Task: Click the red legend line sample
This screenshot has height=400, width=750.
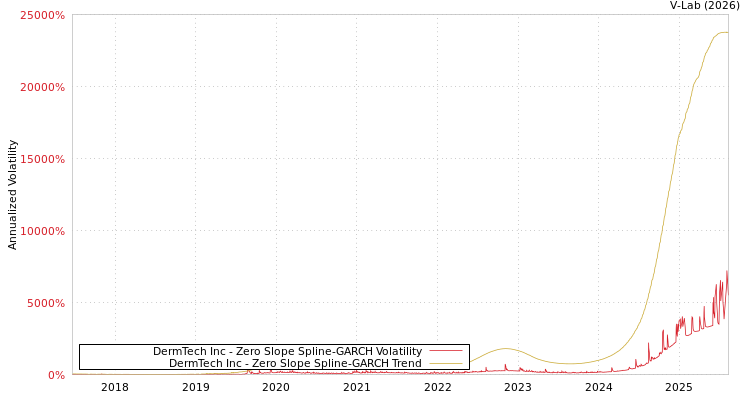Action: (446, 351)
